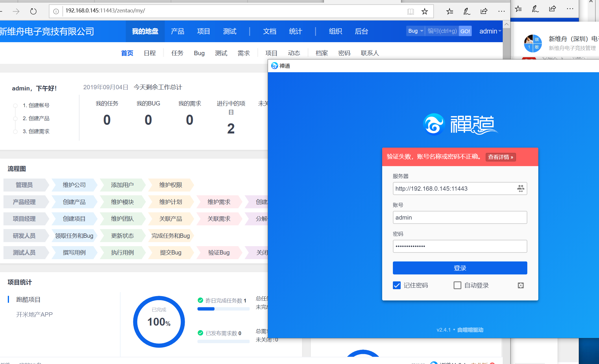This screenshot has width=599, height=364.
Task: Open login settings gear icon
Action: [521, 285]
